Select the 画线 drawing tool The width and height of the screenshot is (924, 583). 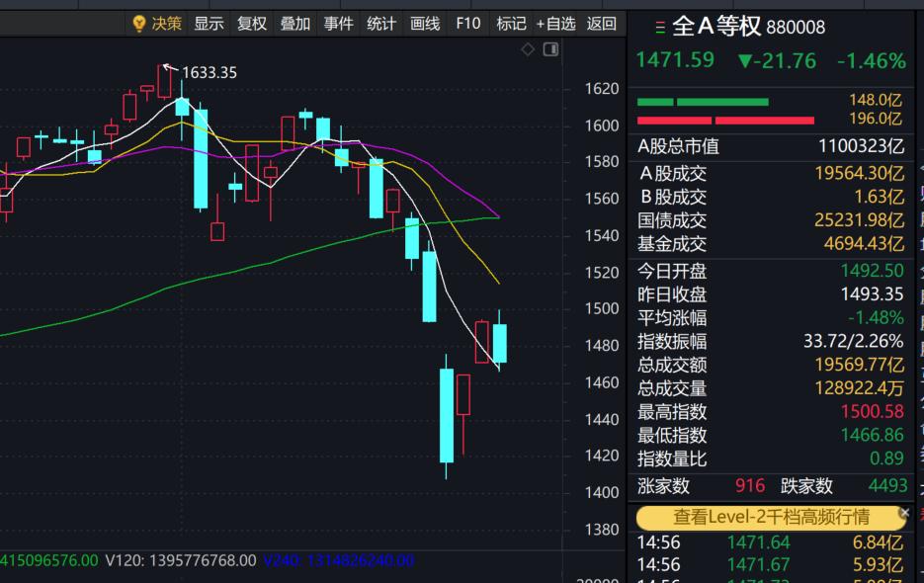425,24
